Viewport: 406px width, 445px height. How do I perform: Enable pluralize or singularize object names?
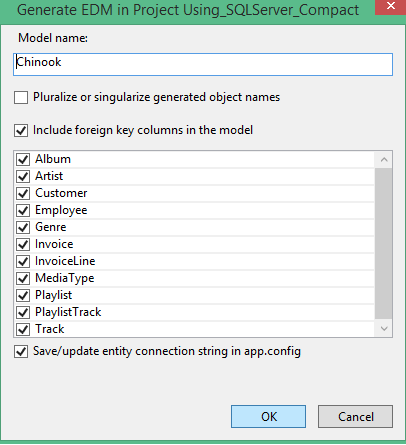(x=21, y=98)
